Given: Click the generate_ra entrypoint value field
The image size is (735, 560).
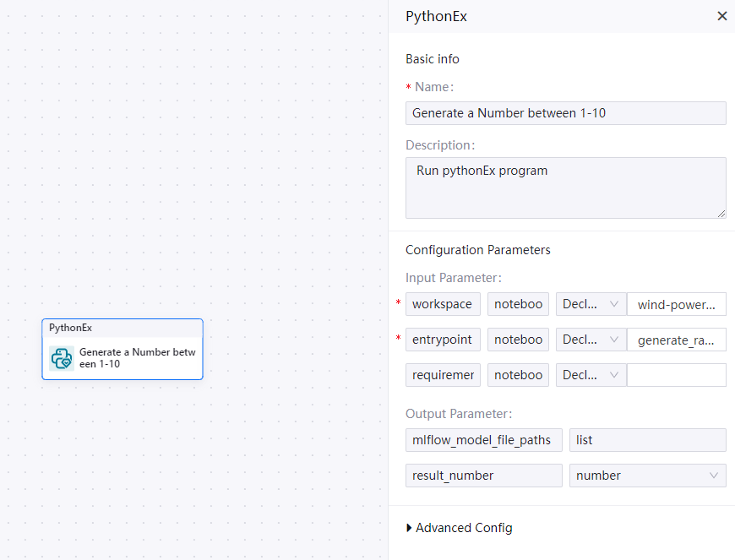Looking at the screenshot, I should coord(676,340).
